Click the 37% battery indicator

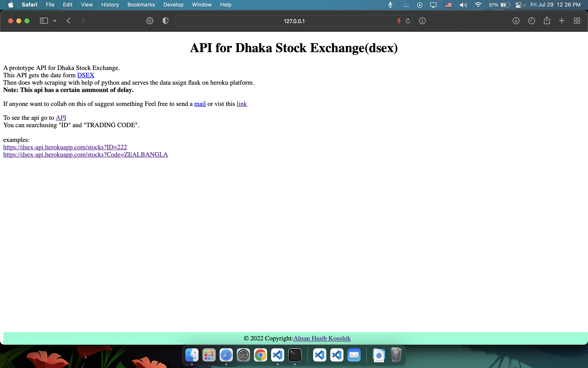tap(499, 5)
